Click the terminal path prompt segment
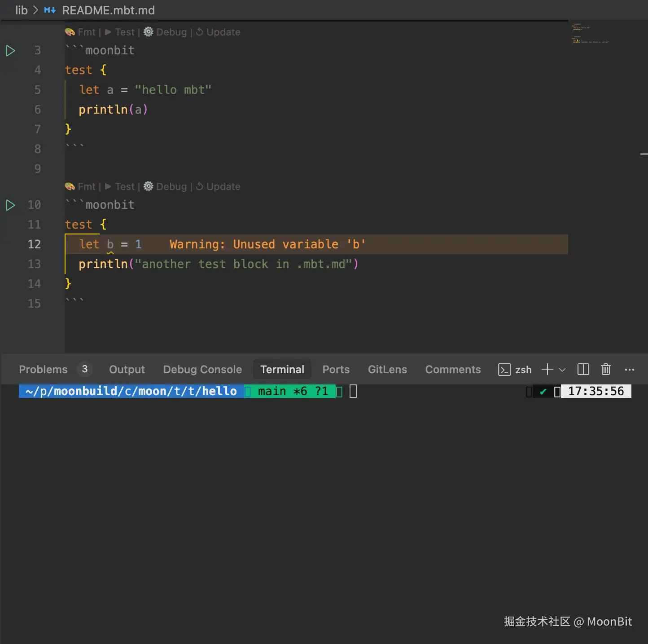The width and height of the screenshot is (648, 644). [x=131, y=391]
